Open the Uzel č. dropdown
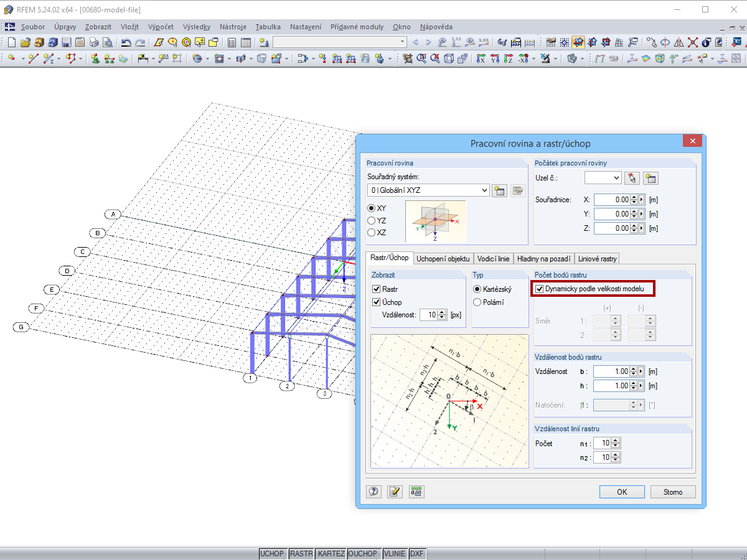The image size is (747, 560). (603, 178)
